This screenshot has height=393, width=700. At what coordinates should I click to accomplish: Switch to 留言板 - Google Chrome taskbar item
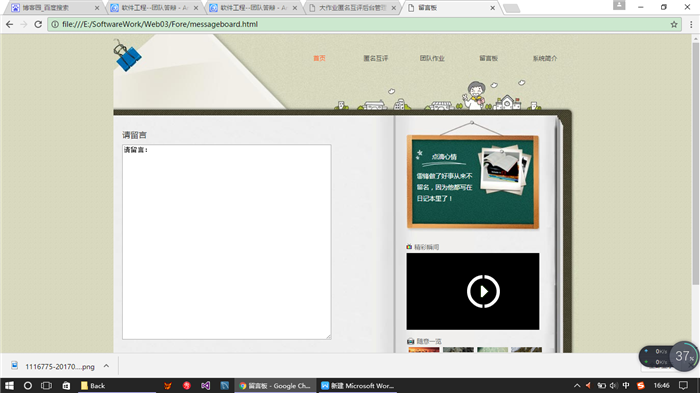click(x=275, y=385)
